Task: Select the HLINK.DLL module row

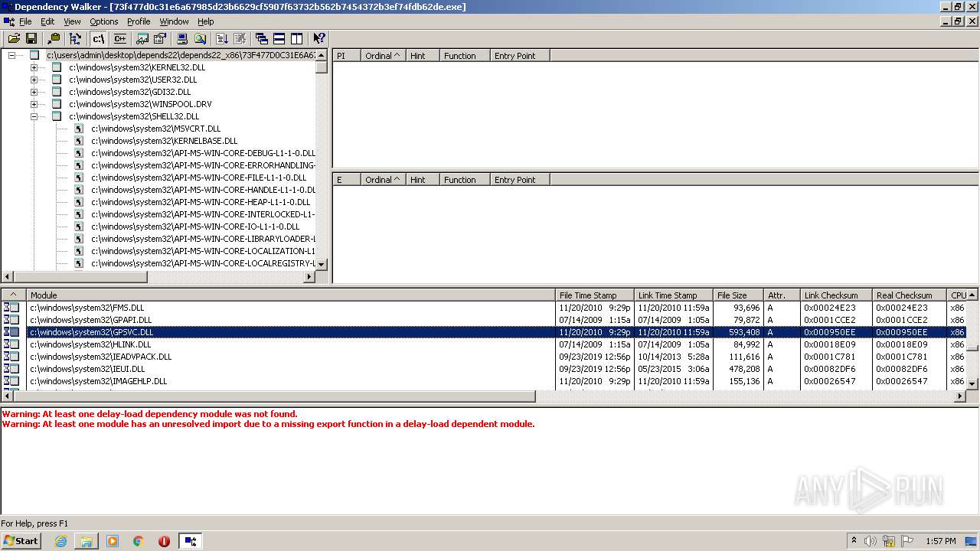Action: point(483,344)
